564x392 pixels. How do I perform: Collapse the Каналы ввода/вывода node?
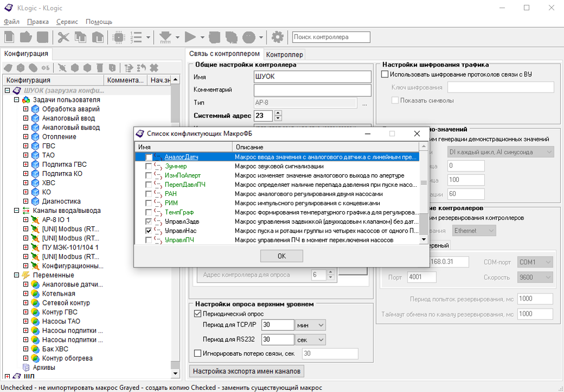tap(16, 211)
